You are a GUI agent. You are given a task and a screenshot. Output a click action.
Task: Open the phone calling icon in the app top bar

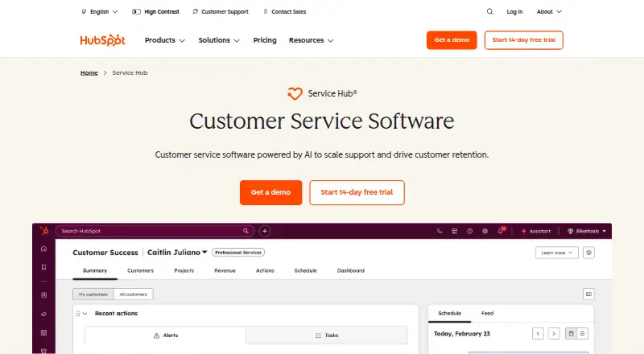pos(440,231)
